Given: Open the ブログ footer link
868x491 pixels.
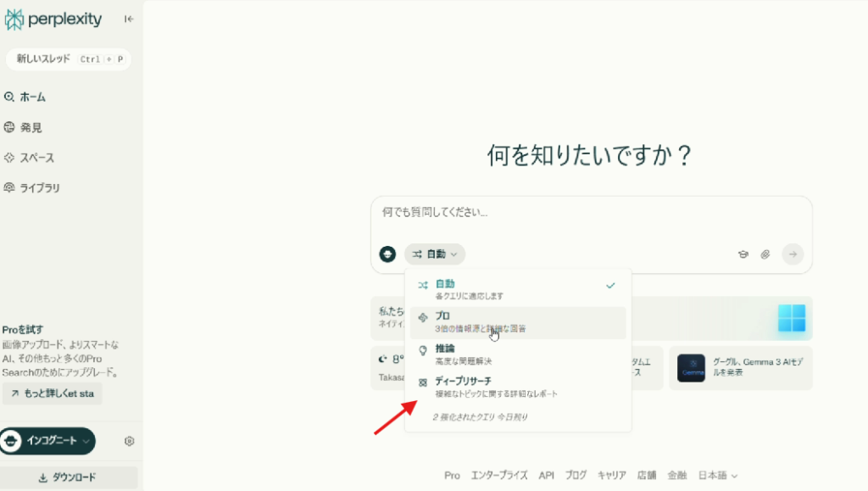Looking at the screenshot, I should pos(576,476).
